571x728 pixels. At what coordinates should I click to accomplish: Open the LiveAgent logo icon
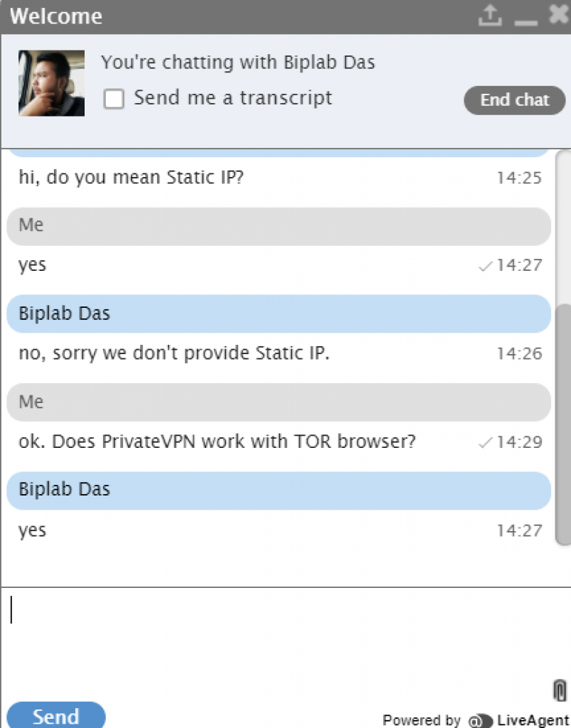click(481, 721)
